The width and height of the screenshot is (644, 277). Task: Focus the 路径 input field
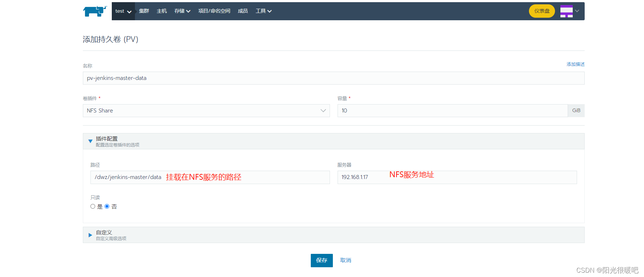(210, 177)
